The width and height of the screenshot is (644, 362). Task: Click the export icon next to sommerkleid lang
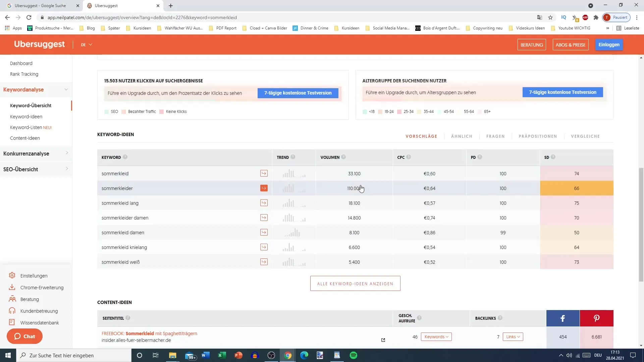tap(264, 203)
